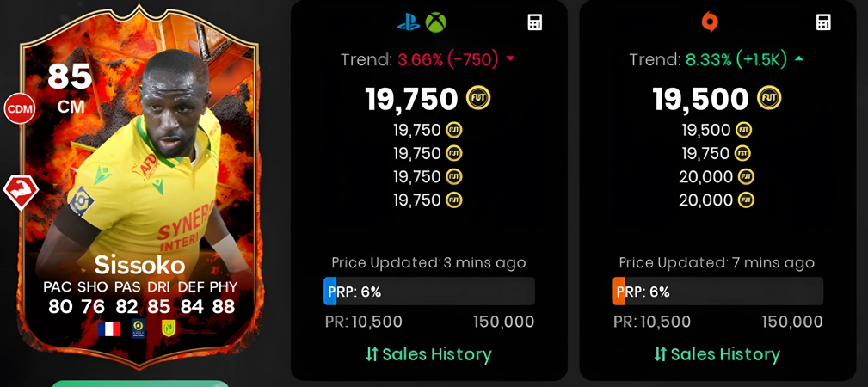
Task: Click the red CDM alternate position badge
Action: coord(20,108)
